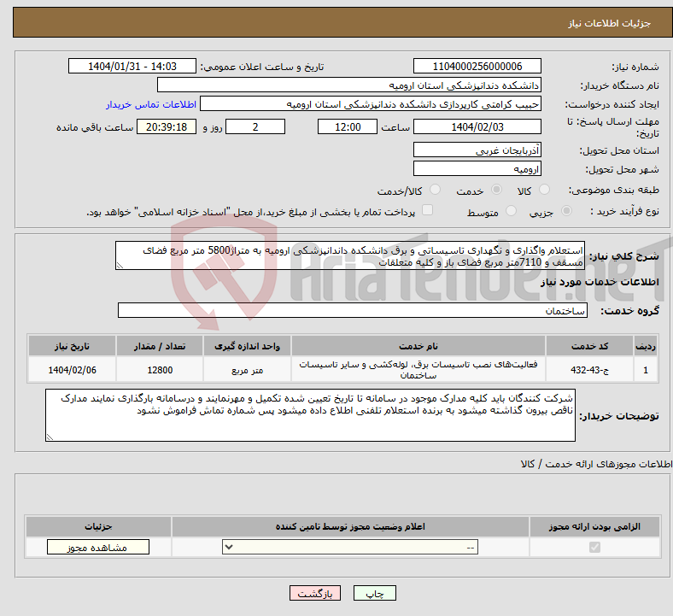Click service code cell ج-43-432
This screenshot has width=673, height=616.
pos(590,370)
